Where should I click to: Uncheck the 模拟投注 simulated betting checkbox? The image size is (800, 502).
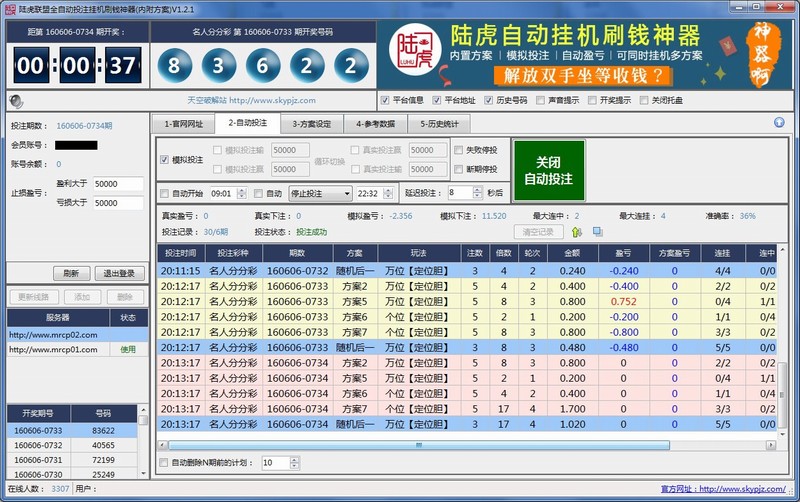click(x=165, y=160)
